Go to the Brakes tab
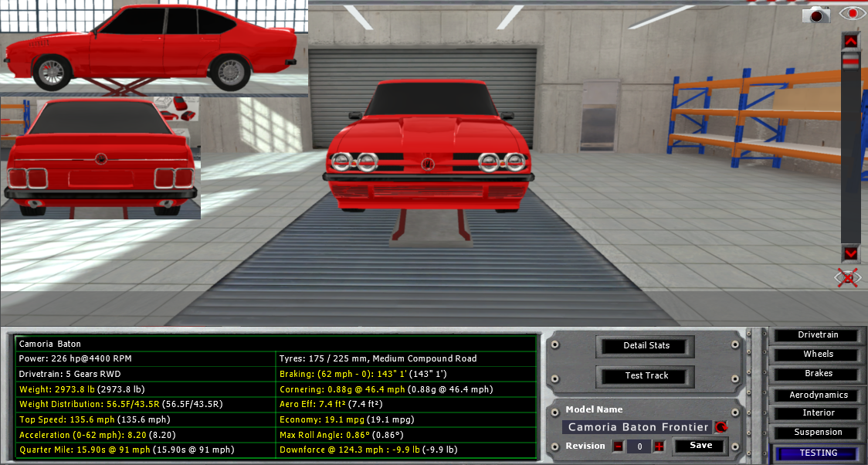The image size is (868, 465). (x=818, y=374)
